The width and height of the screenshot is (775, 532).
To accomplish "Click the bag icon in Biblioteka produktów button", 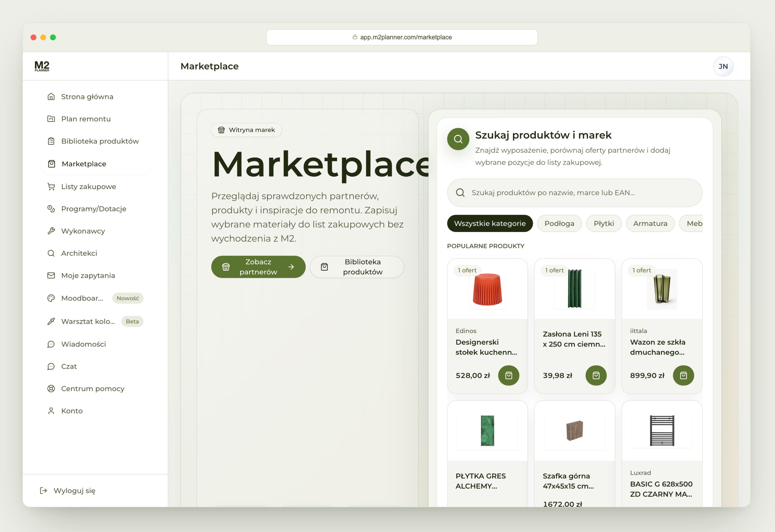I will pyautogui.click(x=324, y=267).
